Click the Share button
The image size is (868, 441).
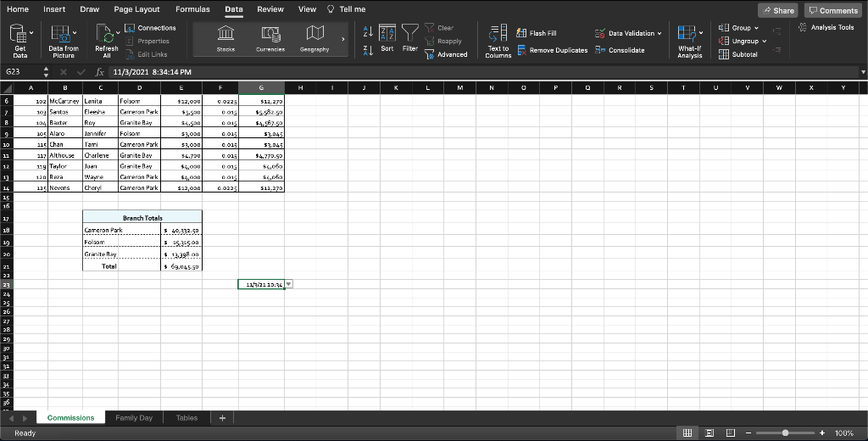(778, 10)
